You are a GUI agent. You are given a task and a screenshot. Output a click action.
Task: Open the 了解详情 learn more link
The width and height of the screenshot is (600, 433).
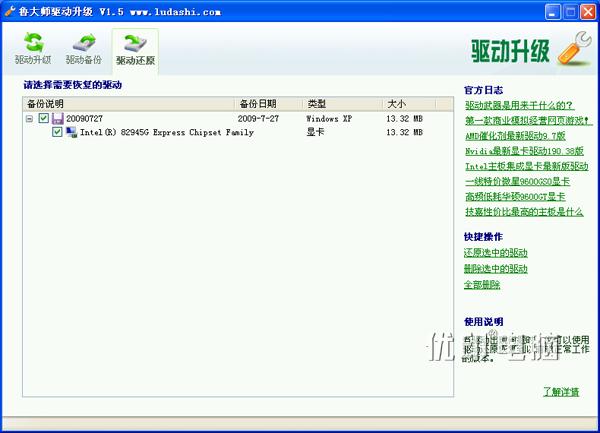tap(561, 392)
